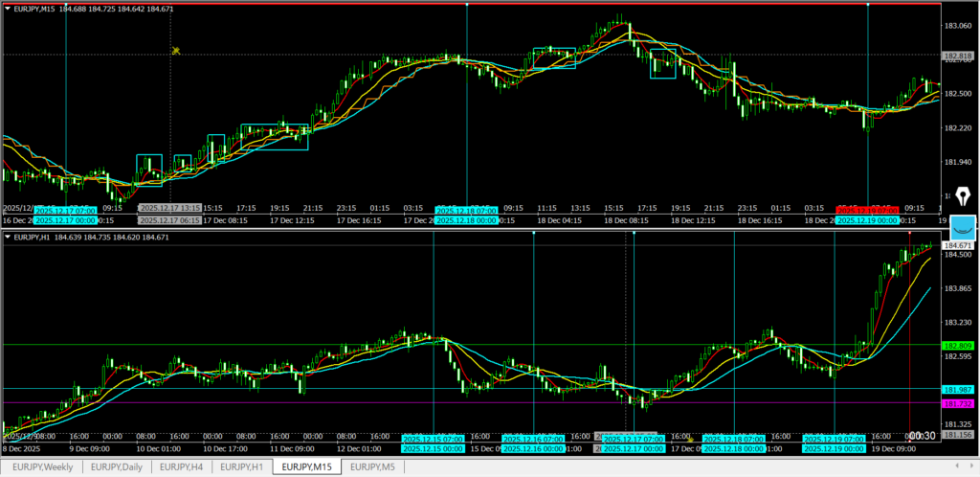980x477 pixels.
Task: Expand the EURJPY,H1 chart title arrow
Action: [8, 237]
